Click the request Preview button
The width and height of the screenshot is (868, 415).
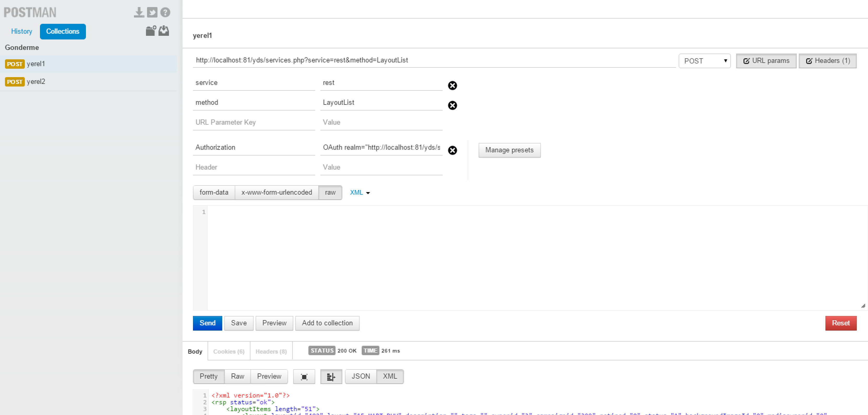[x=274, y=323]
